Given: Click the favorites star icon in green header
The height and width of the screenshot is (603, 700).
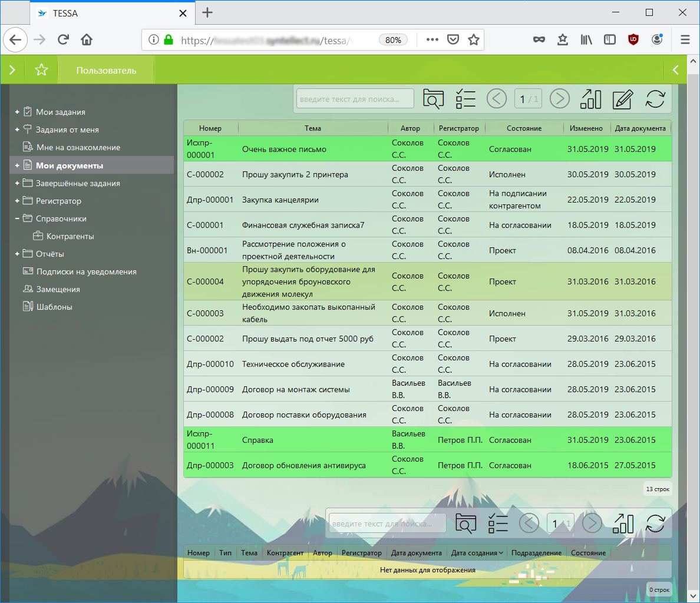Looking at the screenshot, I should [41, 70].
